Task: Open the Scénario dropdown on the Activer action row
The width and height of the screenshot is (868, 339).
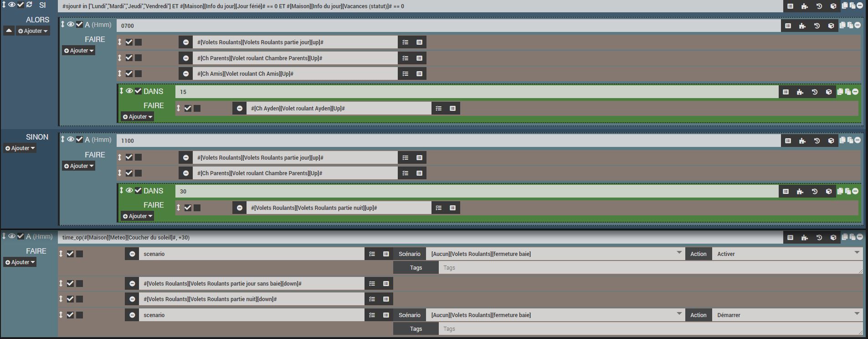Action: tap(556, 254)
